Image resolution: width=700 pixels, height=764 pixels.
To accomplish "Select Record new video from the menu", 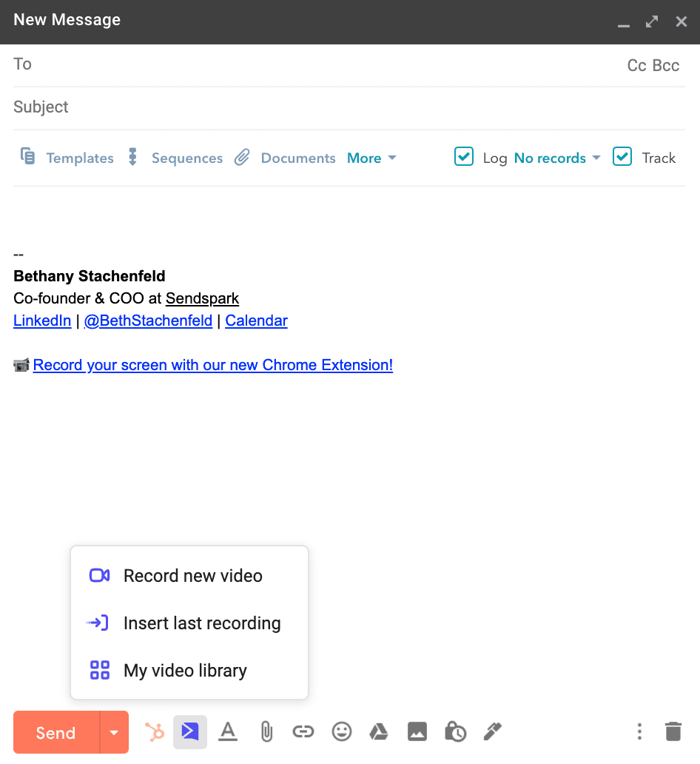I will 193,575.
